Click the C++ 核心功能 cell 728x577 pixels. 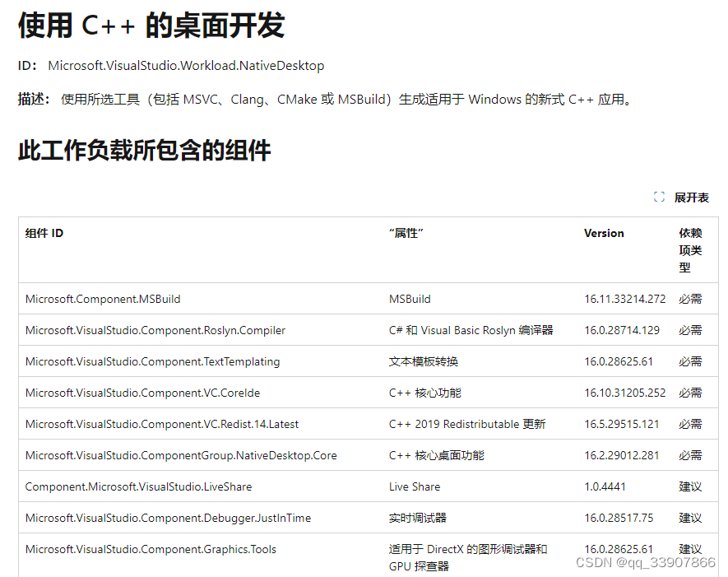pyautogui.click(x=425, y=393)
